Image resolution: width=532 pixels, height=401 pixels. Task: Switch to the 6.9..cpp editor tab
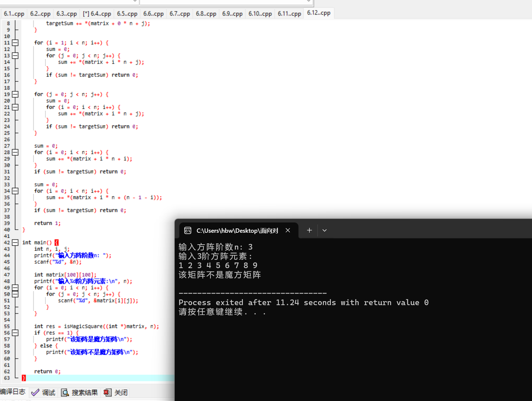232,14
